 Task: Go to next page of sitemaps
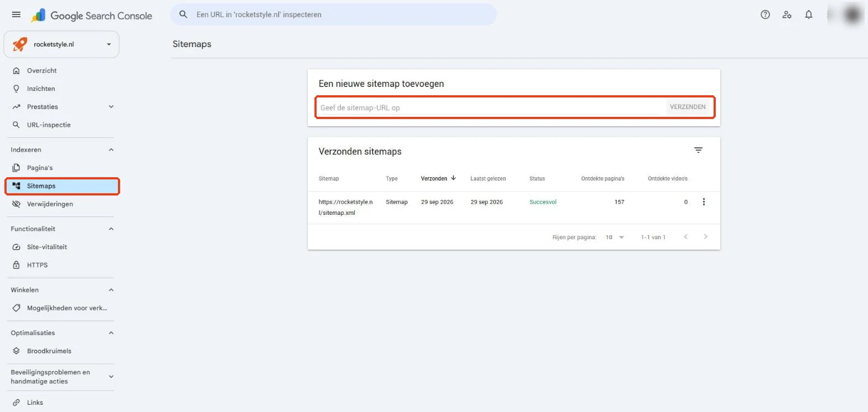tap(705, 237)
